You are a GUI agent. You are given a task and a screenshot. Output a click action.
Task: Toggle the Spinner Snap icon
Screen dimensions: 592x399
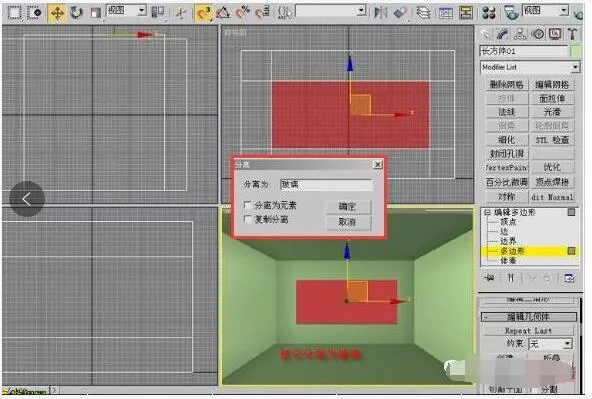point(262,13)
